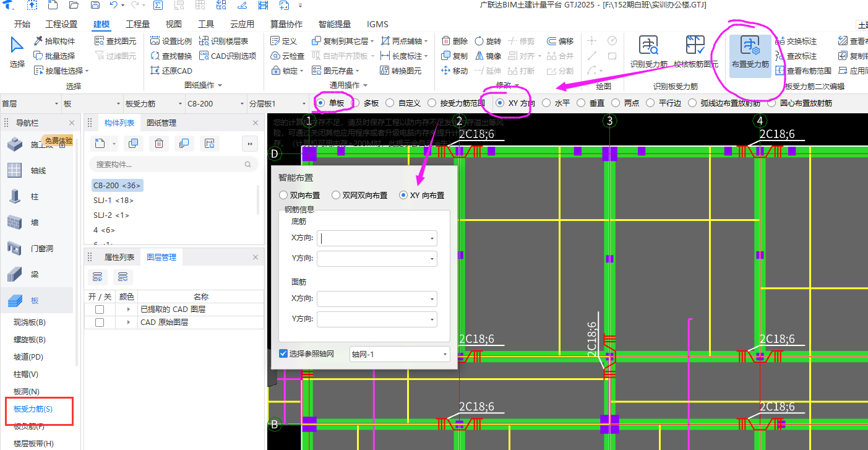Open 面筋 Y方向 dropdown
The height and width of the screenshot is (450, 868).
[x=431, y=319]
